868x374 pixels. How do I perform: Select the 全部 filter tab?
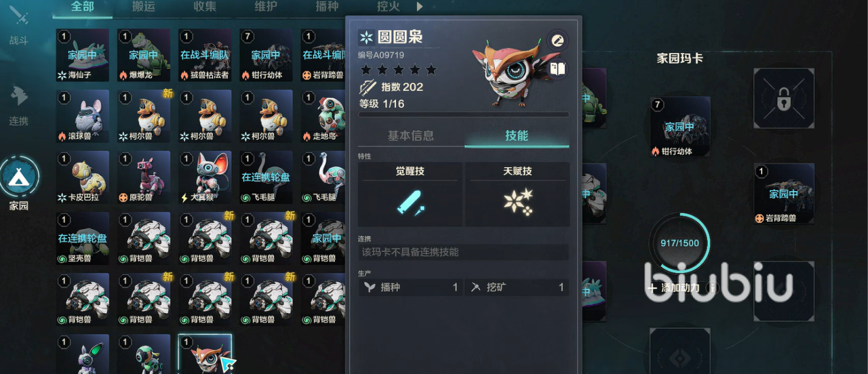tap(82, 7)
